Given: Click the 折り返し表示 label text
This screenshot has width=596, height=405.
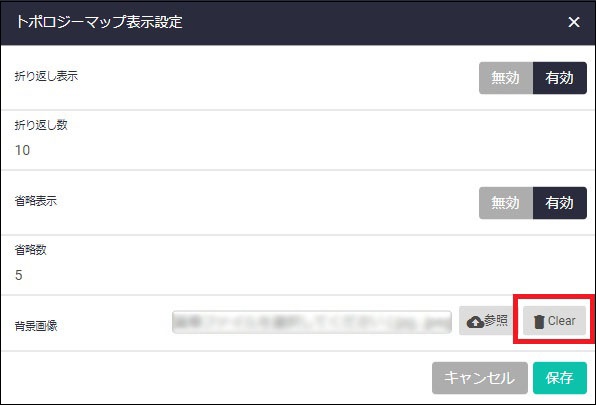Looking at the screenshot, I should pos(46,76).
